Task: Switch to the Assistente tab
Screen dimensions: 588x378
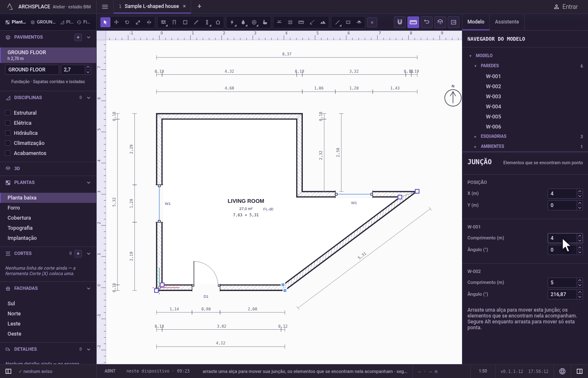Action: (507, 22)
